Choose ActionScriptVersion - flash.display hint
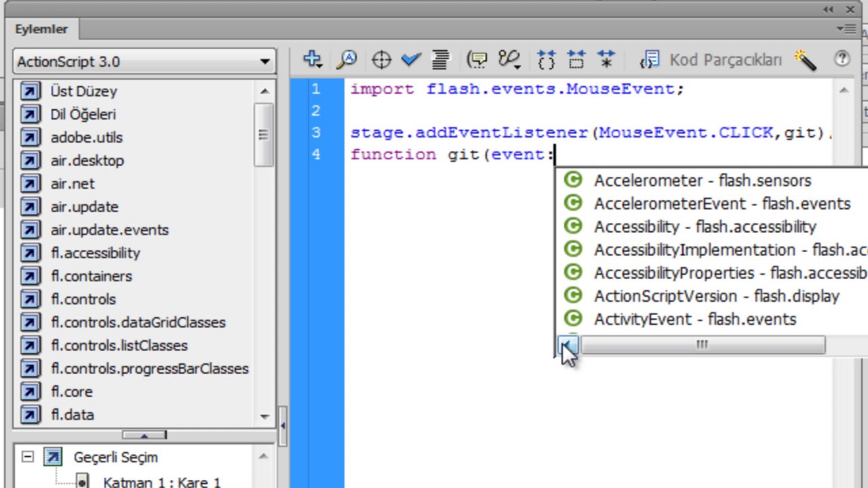Screen dimensions: 868x488 [717, 296]
